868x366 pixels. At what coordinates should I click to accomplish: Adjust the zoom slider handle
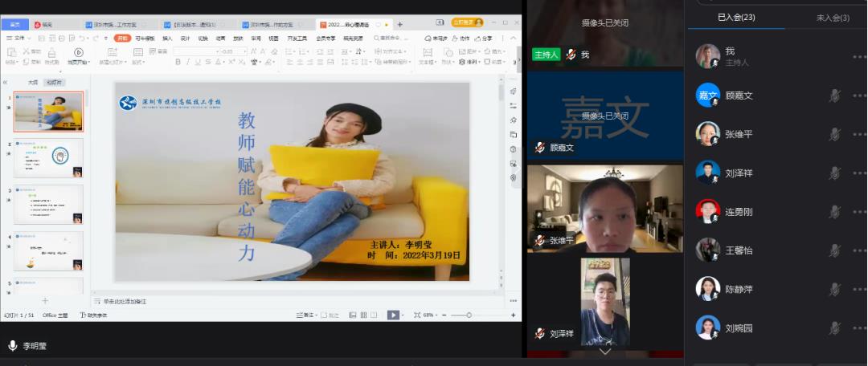click(x=469, y=315)
